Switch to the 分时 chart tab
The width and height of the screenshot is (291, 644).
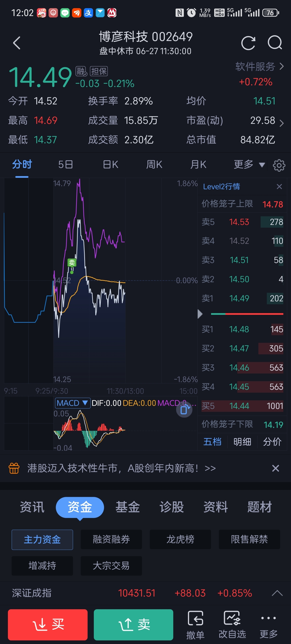22,165
